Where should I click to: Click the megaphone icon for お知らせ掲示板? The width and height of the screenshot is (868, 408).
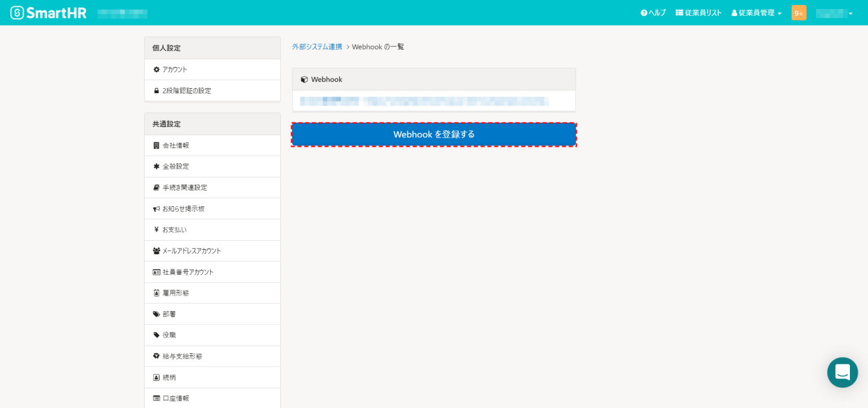click(x=157, y=209)
